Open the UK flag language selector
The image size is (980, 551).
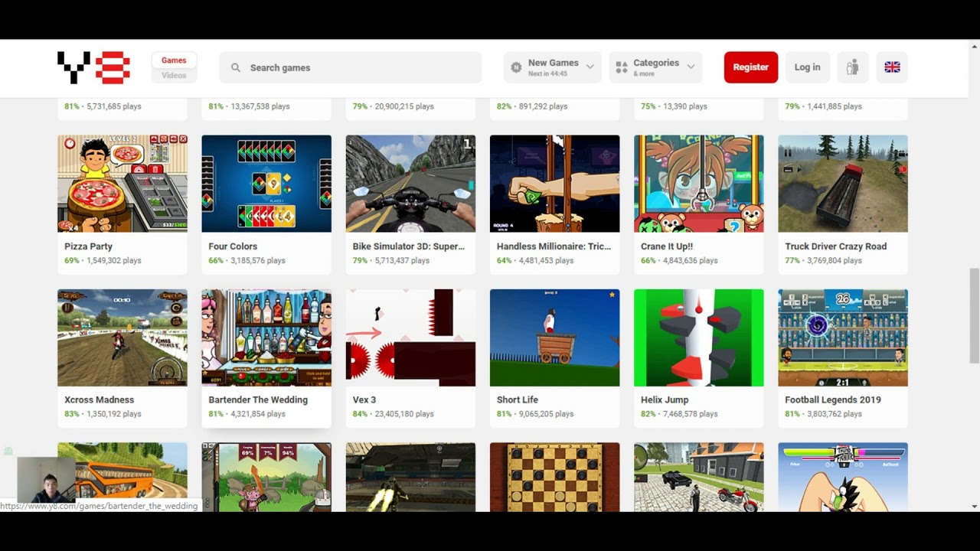[x=892, y=67]
